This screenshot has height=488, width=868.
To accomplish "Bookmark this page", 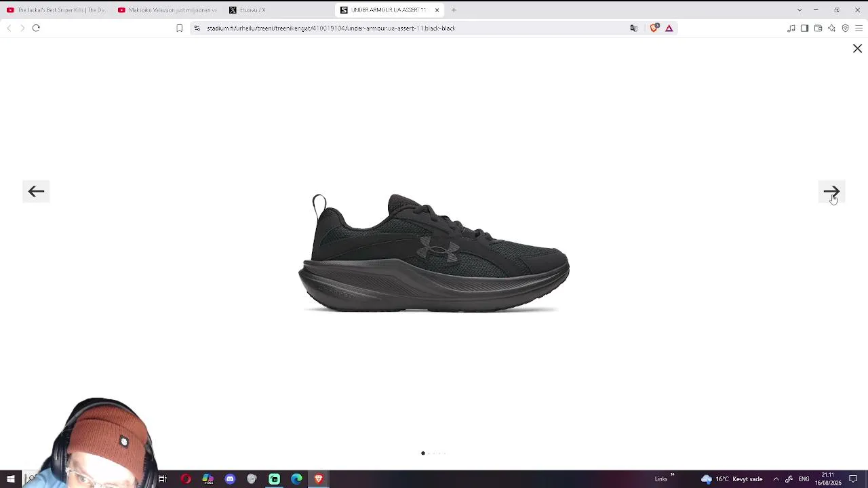I will click(179, 28).
